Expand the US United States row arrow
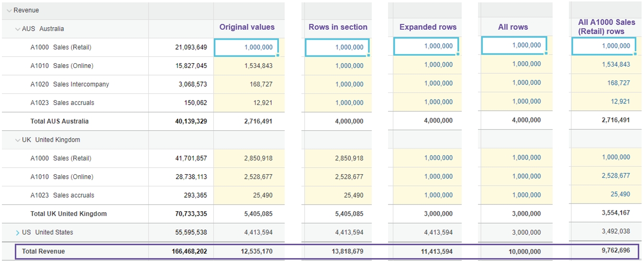 click(18, 233)
